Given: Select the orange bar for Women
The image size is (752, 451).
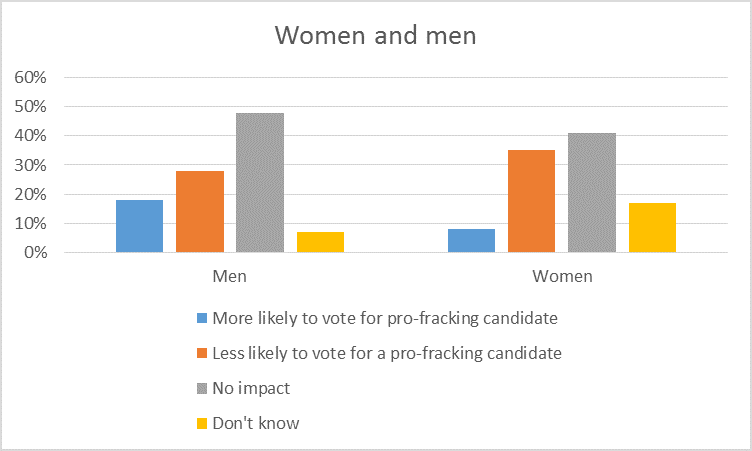Looking at the screenshot, I should (x=531, y=202).
